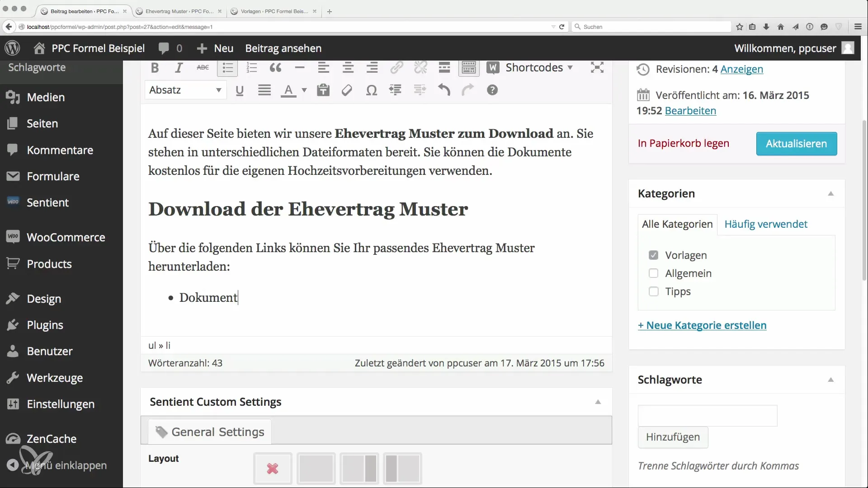Click Hinzufügen to add tags
The width and height of the screenshot is (868, 488).
point(673,437)
